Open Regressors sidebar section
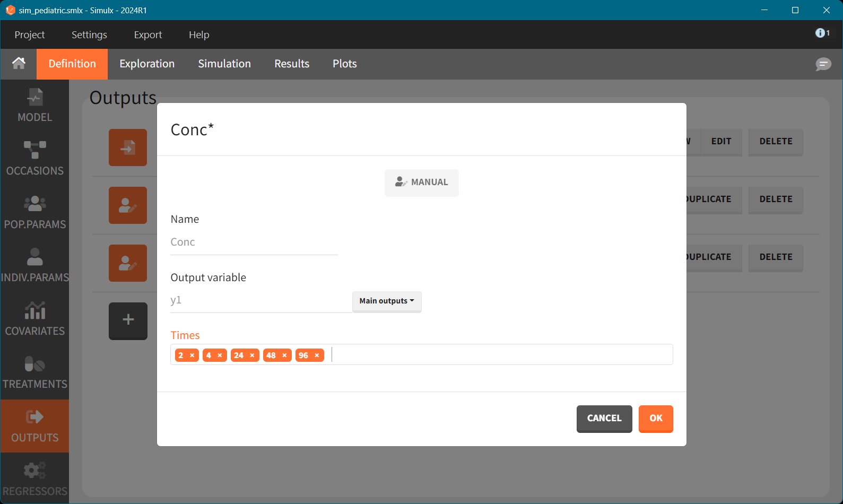 coord(35,479)
